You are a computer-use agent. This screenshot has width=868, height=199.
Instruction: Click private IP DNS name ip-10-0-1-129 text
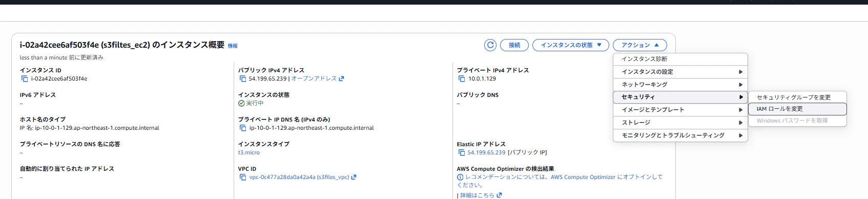coord(312,128)
